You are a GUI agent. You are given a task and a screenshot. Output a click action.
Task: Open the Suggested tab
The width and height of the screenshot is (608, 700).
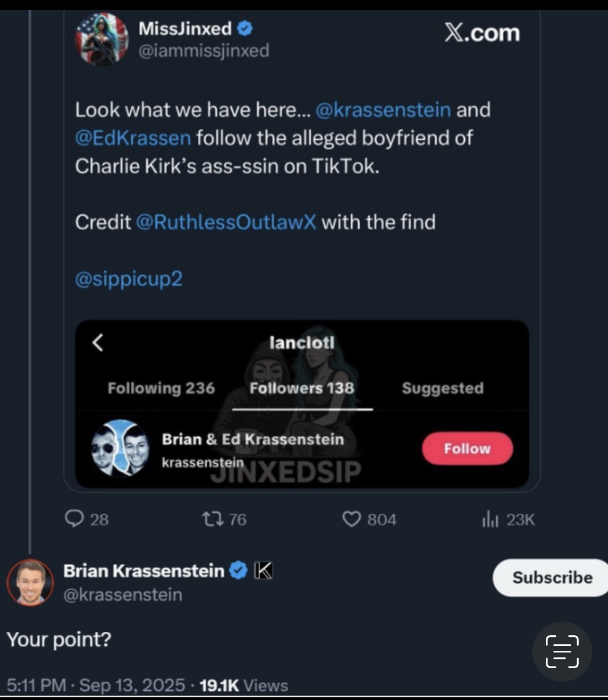443,388
